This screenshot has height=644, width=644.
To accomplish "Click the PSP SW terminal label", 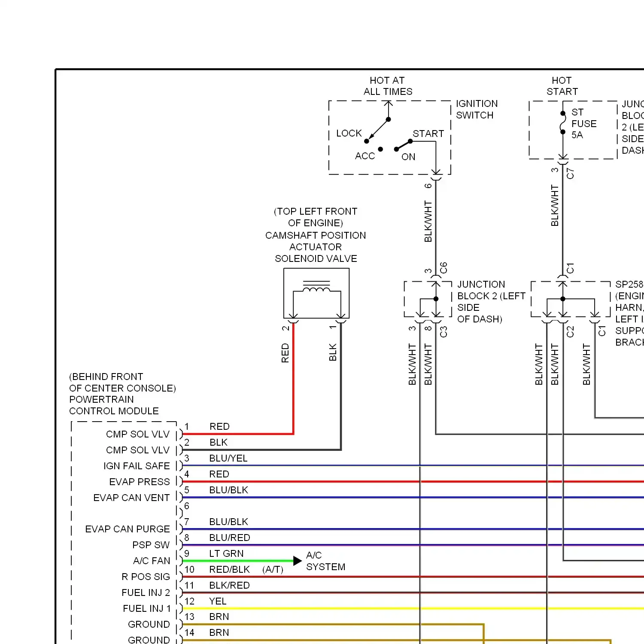I will (151, 545).
